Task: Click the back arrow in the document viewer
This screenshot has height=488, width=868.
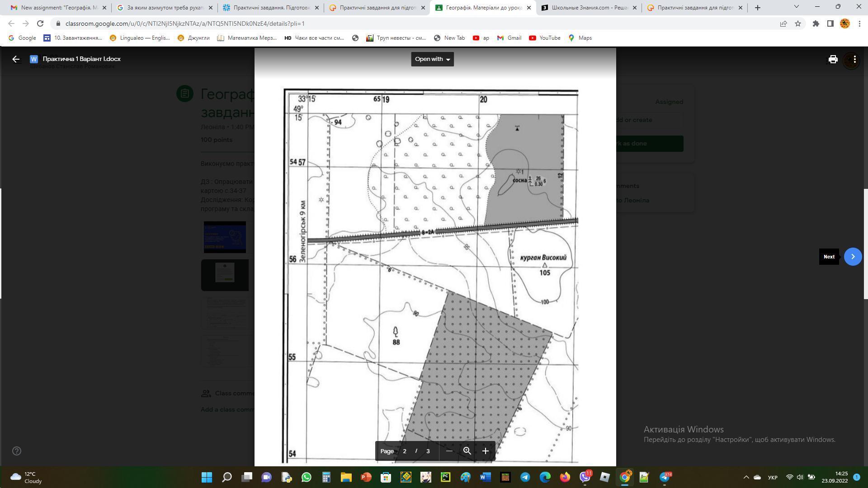Action: 16,59
